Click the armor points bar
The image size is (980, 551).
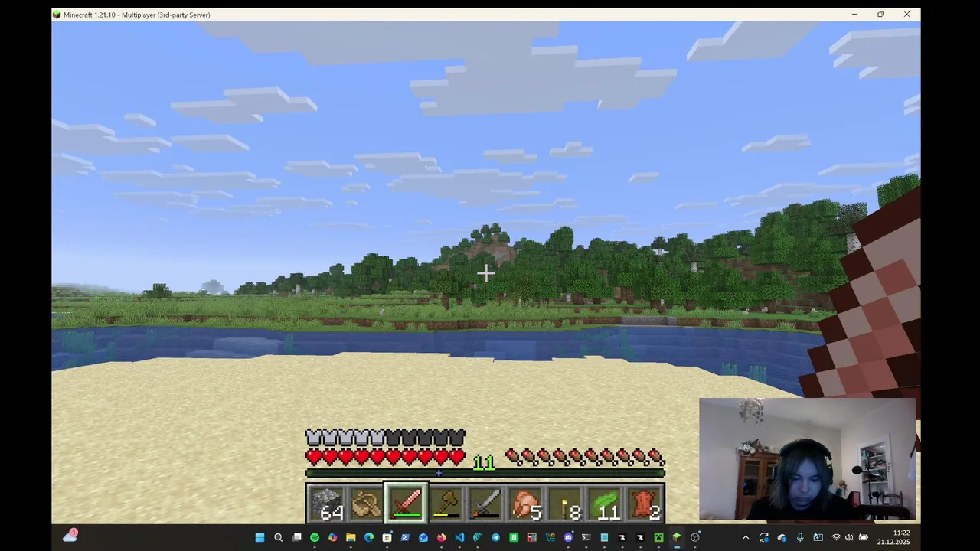point(385,437)
